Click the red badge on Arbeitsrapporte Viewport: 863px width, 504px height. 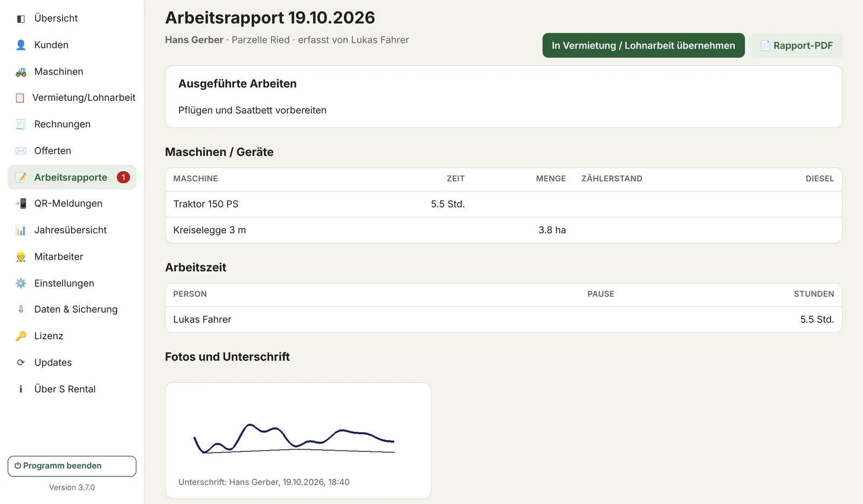(124, 177)
